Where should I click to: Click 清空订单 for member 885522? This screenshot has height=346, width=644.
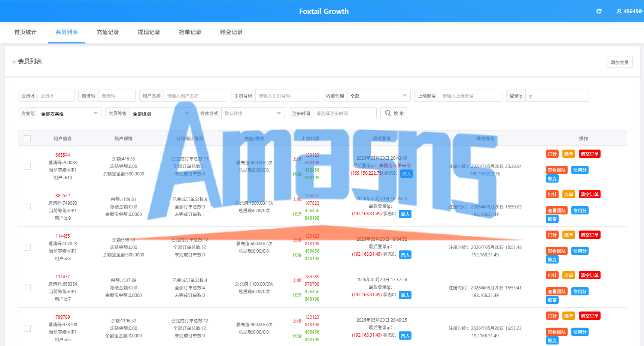pos(589,195)
